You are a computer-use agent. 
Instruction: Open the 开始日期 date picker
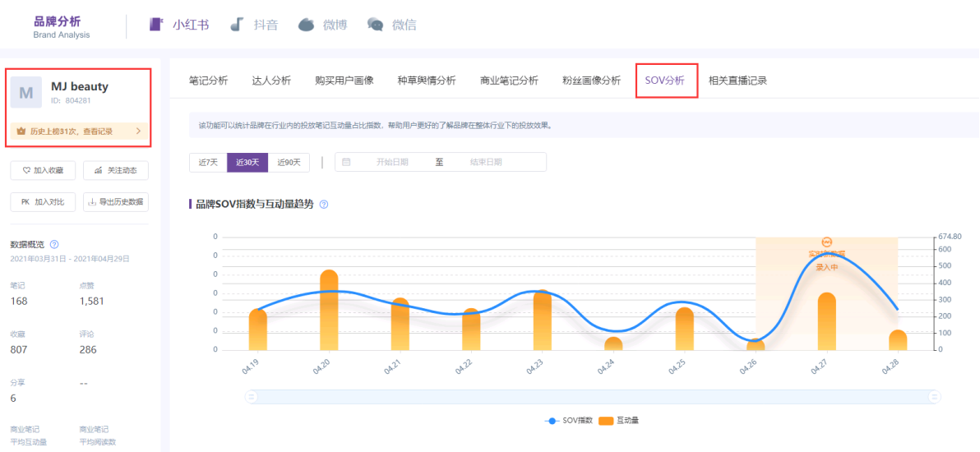[x=392, y=162]
